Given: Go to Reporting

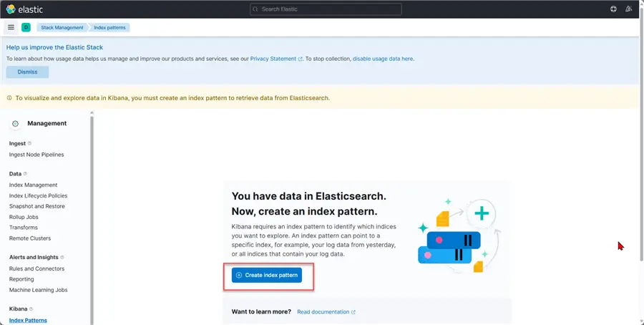Looking at the screenshot, I should point(21,279).
